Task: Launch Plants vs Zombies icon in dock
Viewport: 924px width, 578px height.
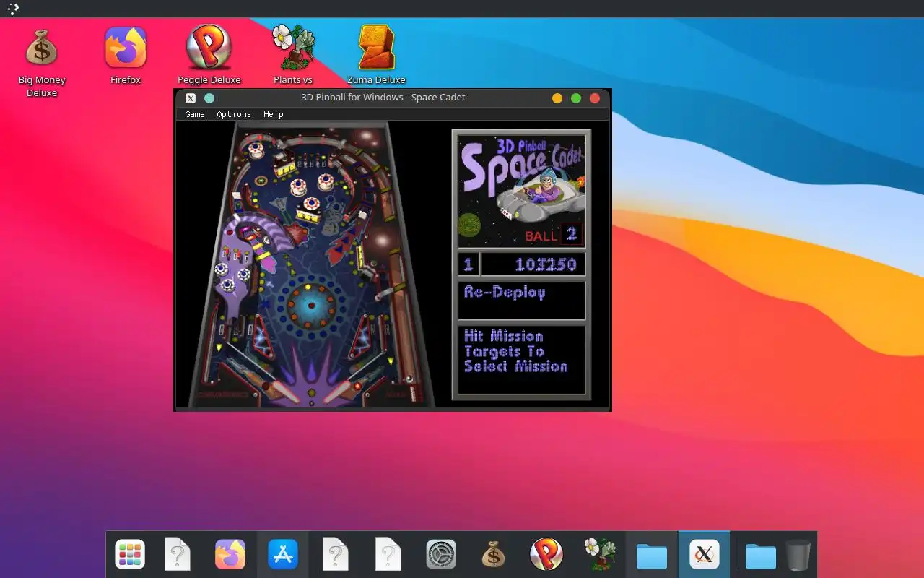Action: [x=599, y=555]
